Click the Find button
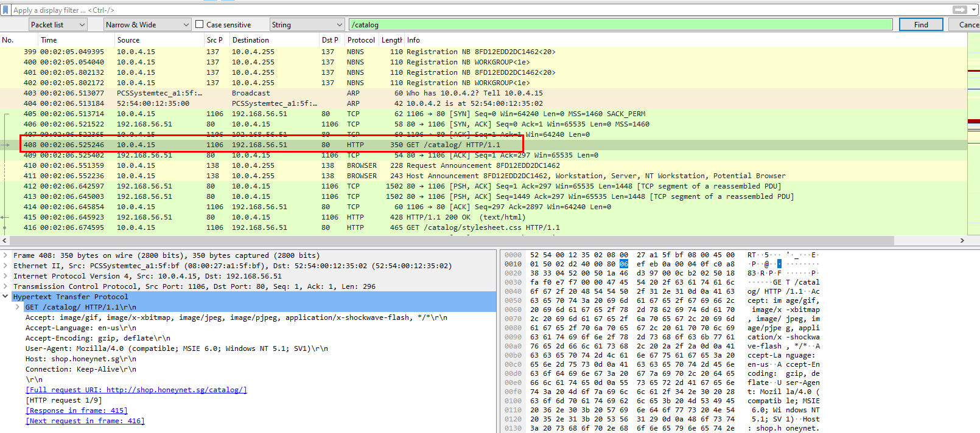The height and width of the screenshot is (433, 980). click(x=920, y=24)
